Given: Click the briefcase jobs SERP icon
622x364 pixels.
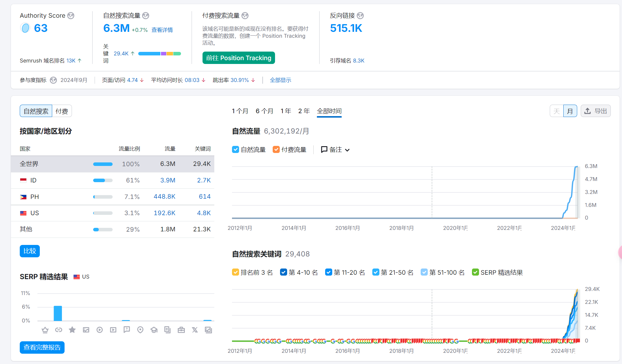Looking at the screenshot, I should (x=181, y=330).
